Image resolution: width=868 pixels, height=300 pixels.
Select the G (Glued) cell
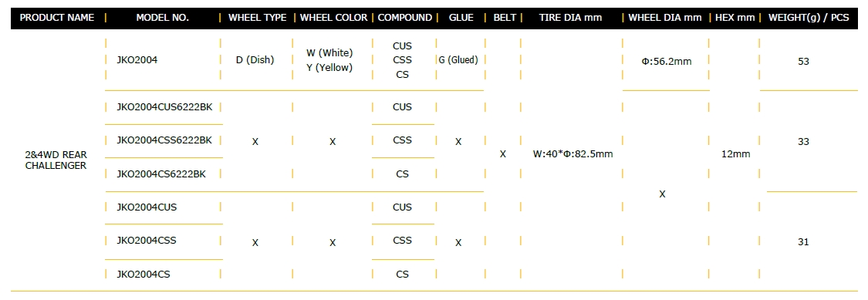tap(458, 60)
